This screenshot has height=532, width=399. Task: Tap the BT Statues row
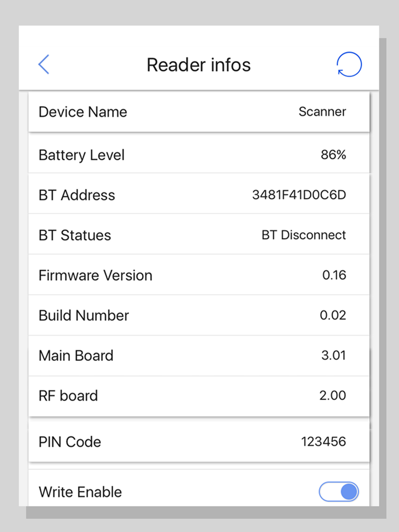199,235
